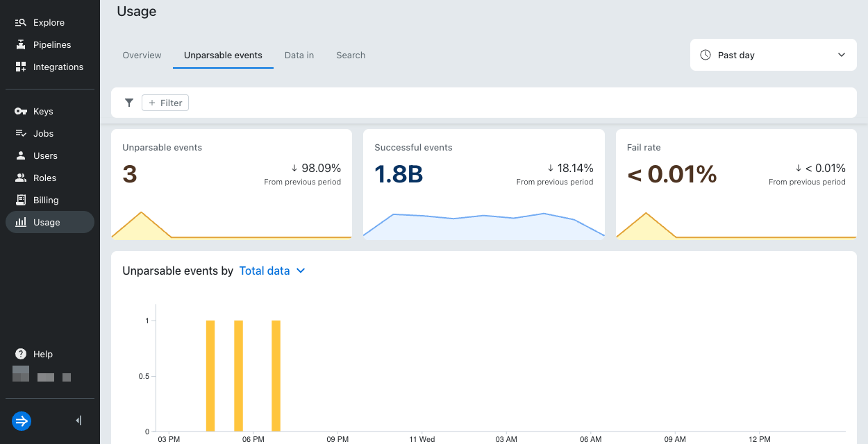Open the Jobs list icon

(x=21, y=134)
